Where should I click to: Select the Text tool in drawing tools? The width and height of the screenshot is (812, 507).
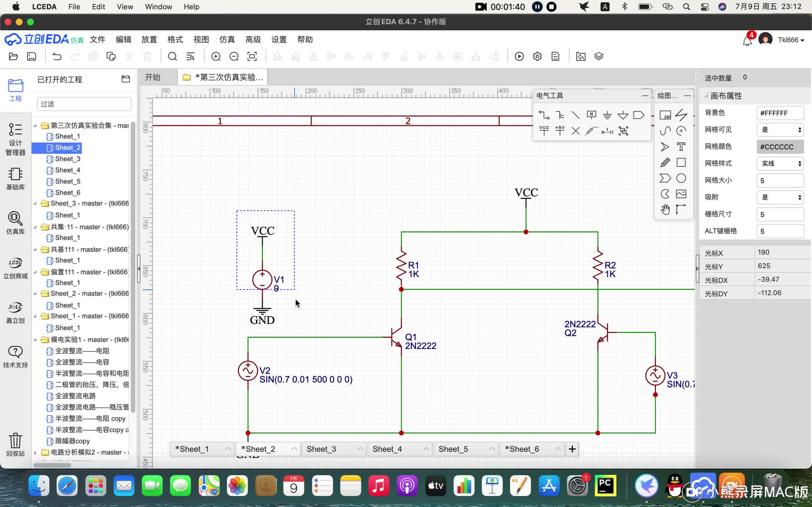pos(681,146)
